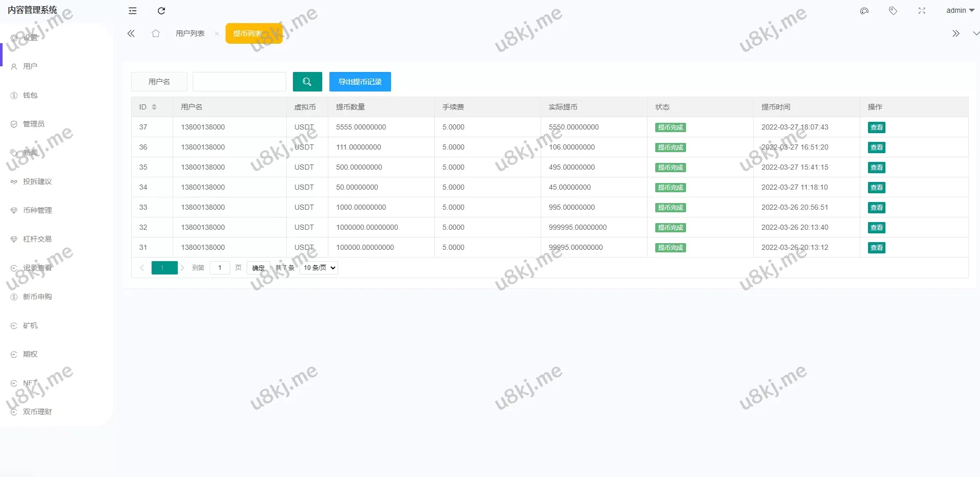Enter fullscreen using the expand icon
This screenshot has width=980, height=477.
922,11
